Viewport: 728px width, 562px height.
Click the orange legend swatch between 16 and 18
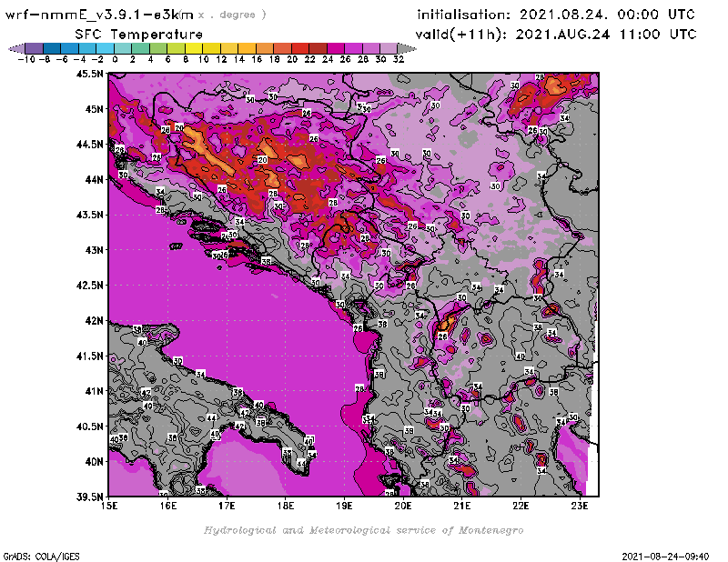pyautogui.click(x=265, y=48)
